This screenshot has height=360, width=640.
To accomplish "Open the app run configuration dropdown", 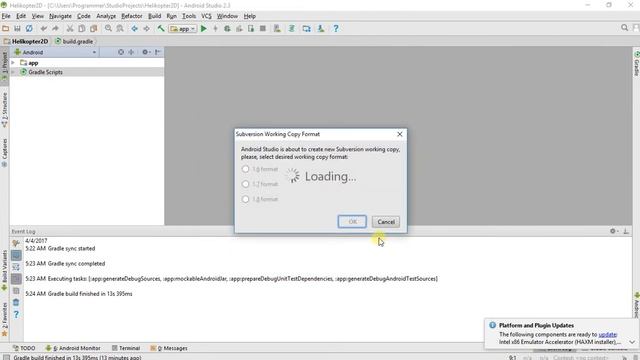I will [183, 29].
